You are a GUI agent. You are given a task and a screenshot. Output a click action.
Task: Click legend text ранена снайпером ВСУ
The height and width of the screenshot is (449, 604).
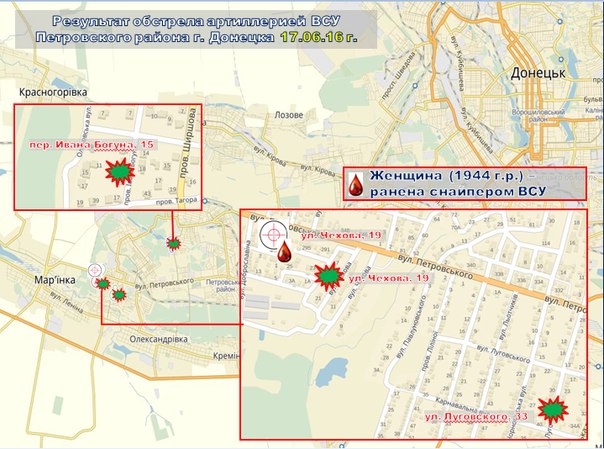pos(458,191)
